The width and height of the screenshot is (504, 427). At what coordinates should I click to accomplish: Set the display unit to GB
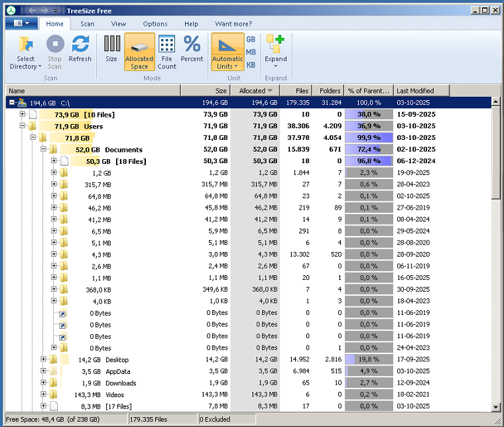(x=251, y=40)
